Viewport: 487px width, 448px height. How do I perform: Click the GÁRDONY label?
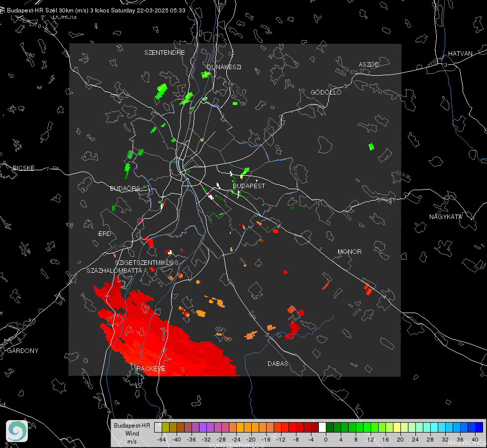click(23, 351)
